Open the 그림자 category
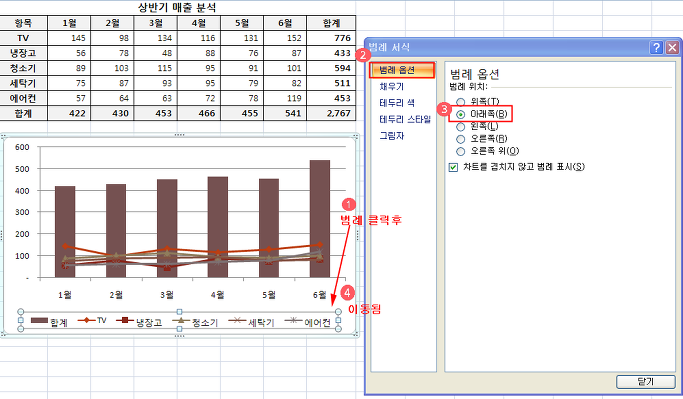The height and width of the screenshot is (399, 683). tap(392, 136)
